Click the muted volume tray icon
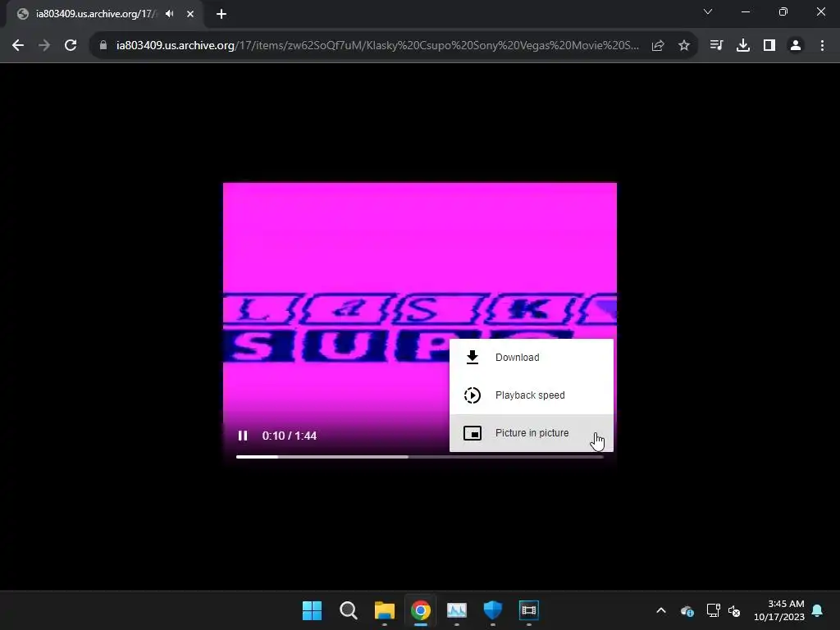 click(734, 610)
